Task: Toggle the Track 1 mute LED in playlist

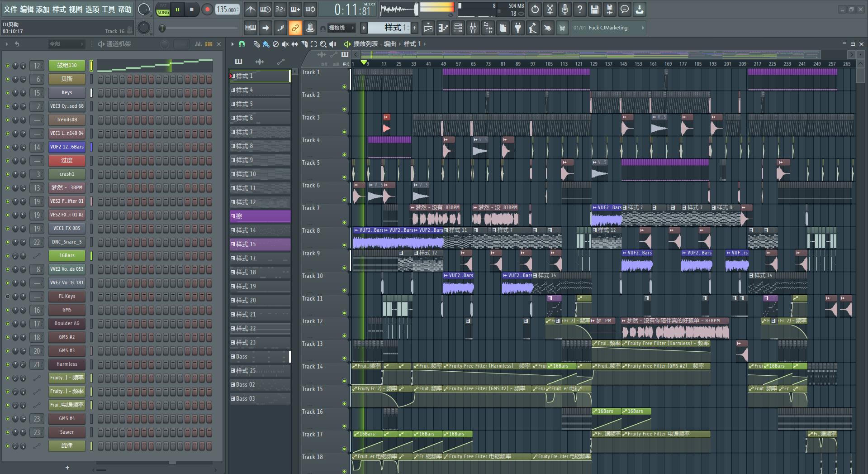Action: coord(344,86)
